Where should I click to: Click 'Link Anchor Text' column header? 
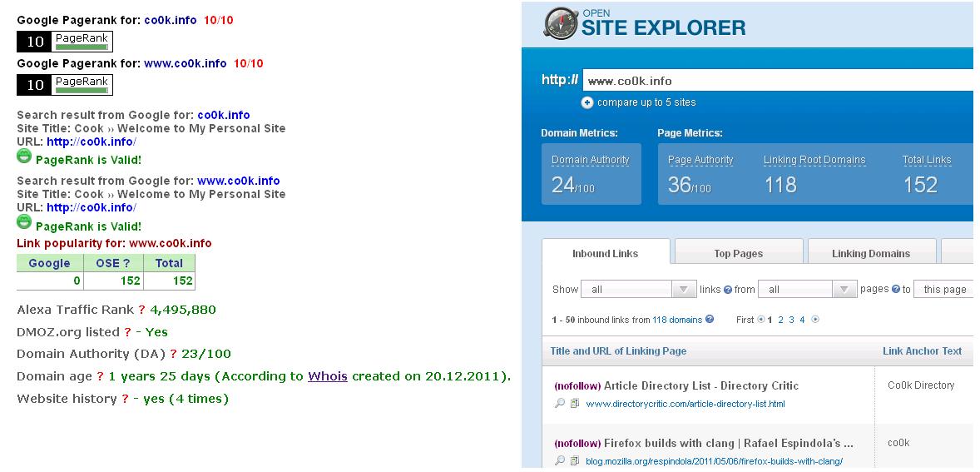922,350
